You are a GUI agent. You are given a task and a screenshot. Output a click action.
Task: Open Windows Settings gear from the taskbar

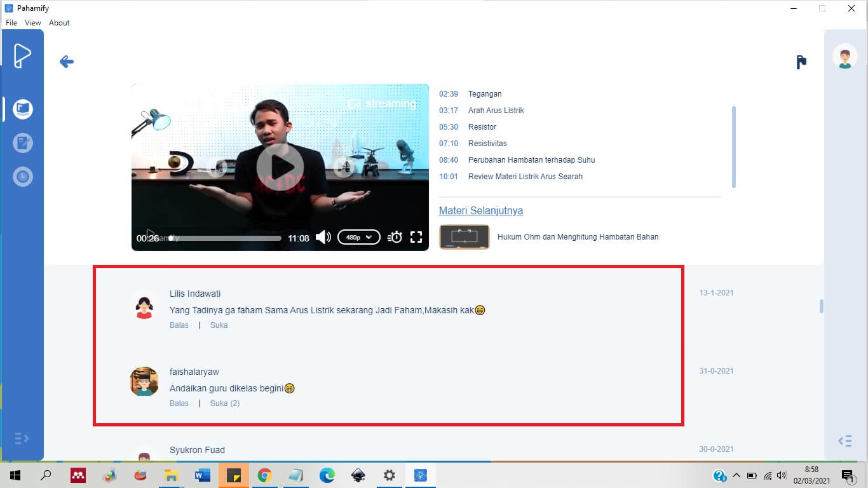(389, 475)
